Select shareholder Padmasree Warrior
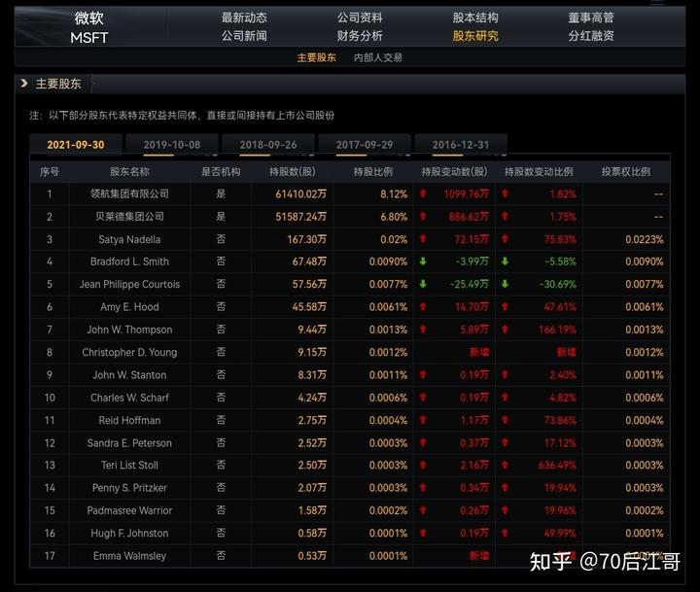Image resolution: width=700 pixels, height=592 pixels. point(129,510)
